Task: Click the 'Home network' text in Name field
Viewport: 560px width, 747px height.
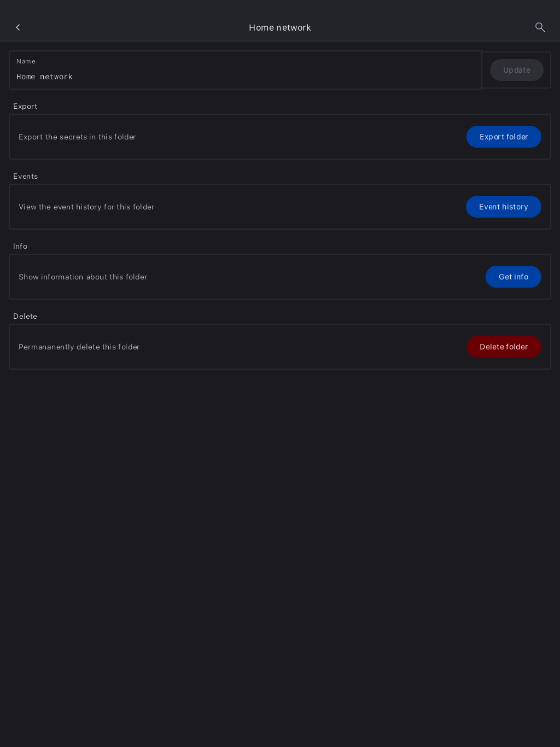Action: (x=45, y=77)
